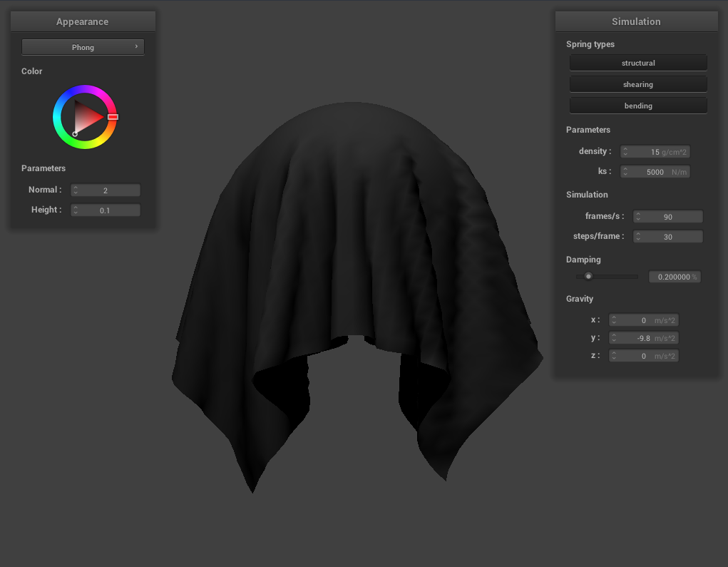Click the Appearance panel title bar
The width and height of the screenshot is (728, 567).
coord(83,22)
